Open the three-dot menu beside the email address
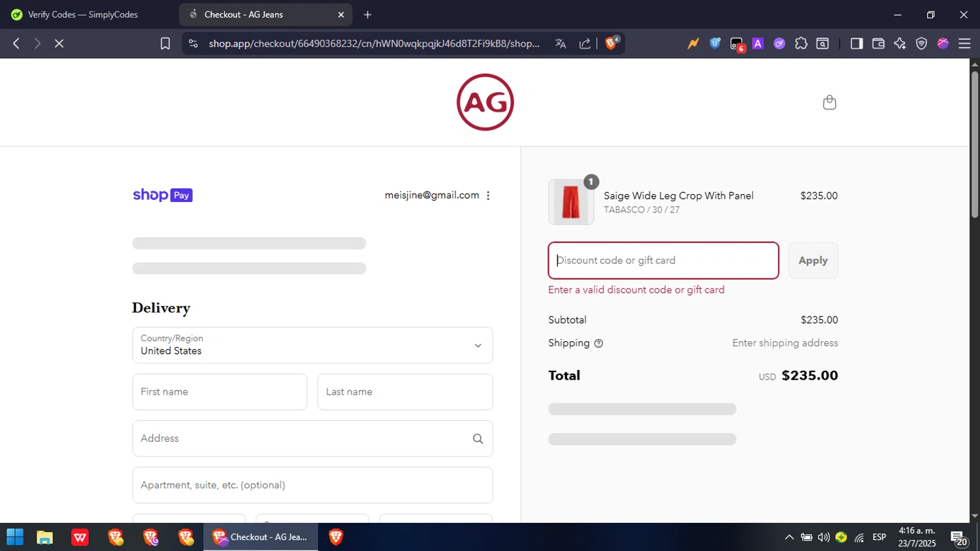Image resolution: width=980 pixels, height=551 pixels. 488,195
